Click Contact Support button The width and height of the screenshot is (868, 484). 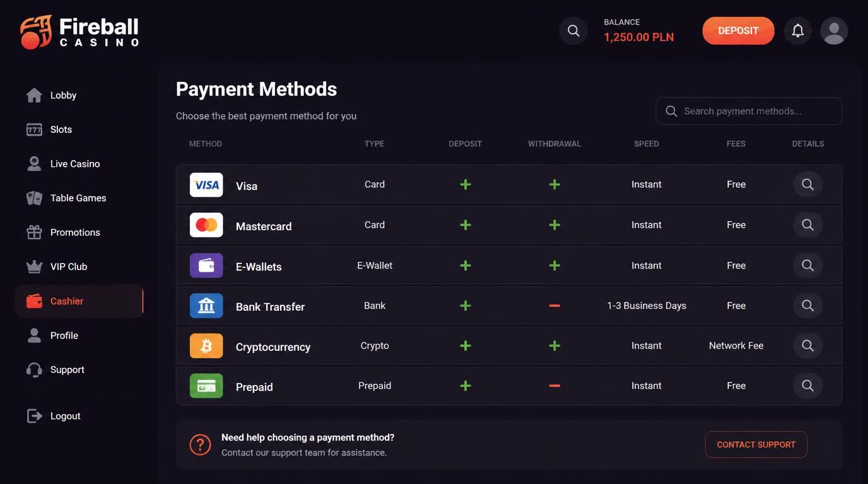point(756,444)
